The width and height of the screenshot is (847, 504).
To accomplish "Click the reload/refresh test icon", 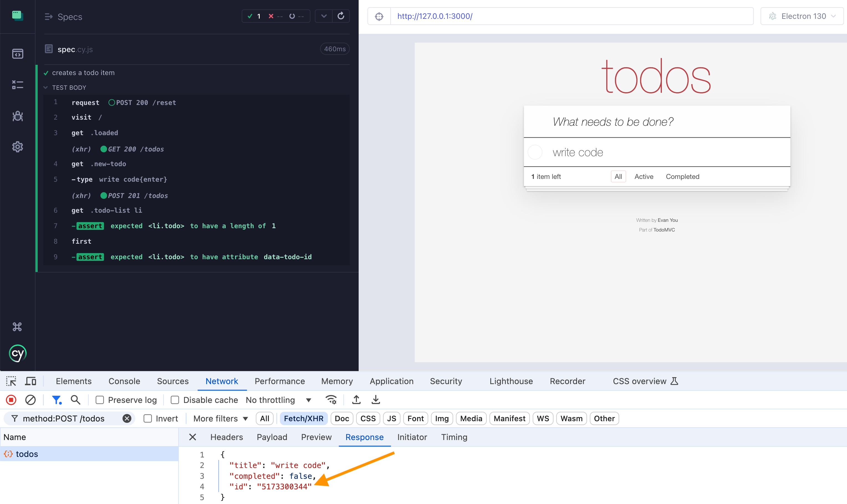I will click(341, 16).
